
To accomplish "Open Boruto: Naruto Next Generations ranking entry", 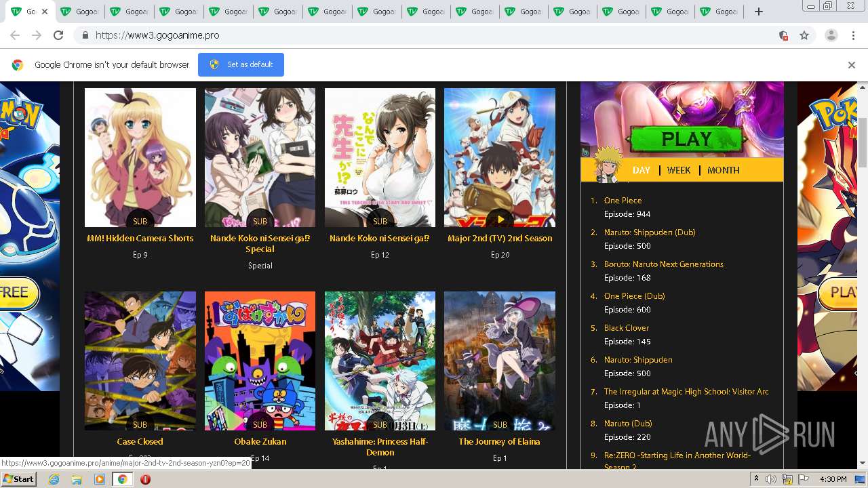I will [x=664, y=264].
